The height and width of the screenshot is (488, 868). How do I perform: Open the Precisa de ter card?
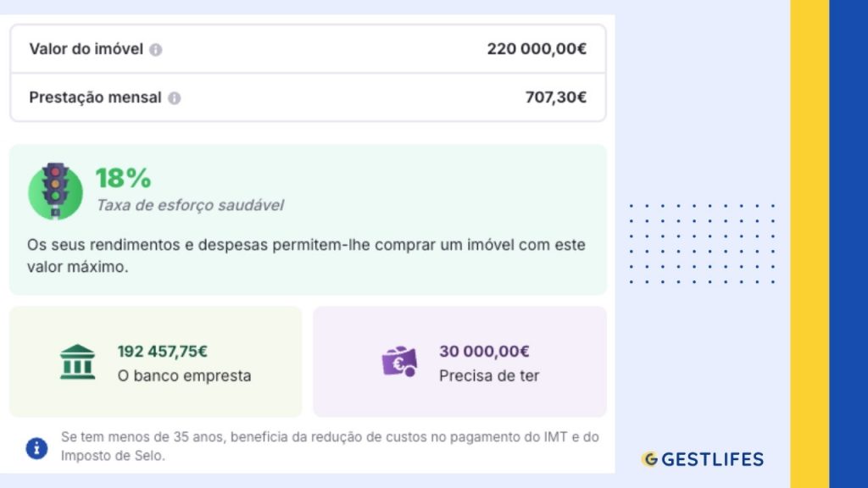point(459,362)
